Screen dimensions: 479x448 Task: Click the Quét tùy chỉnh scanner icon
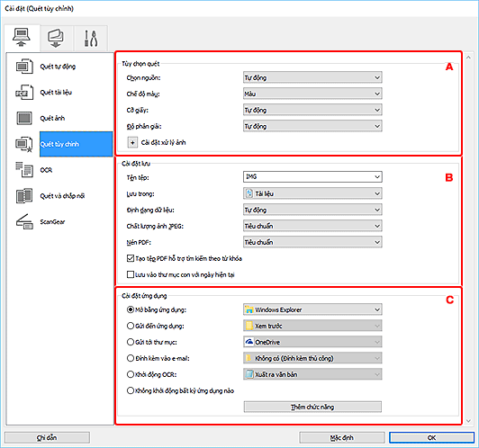pyautogui.click(x=23, y=144)
